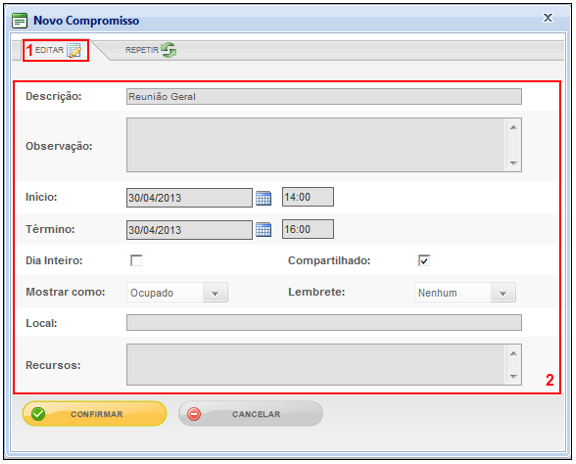The height and width of the screenshot is (464, 576).
Task: Close the Novo Compromisso dialog with X
Action: [548, 18]
